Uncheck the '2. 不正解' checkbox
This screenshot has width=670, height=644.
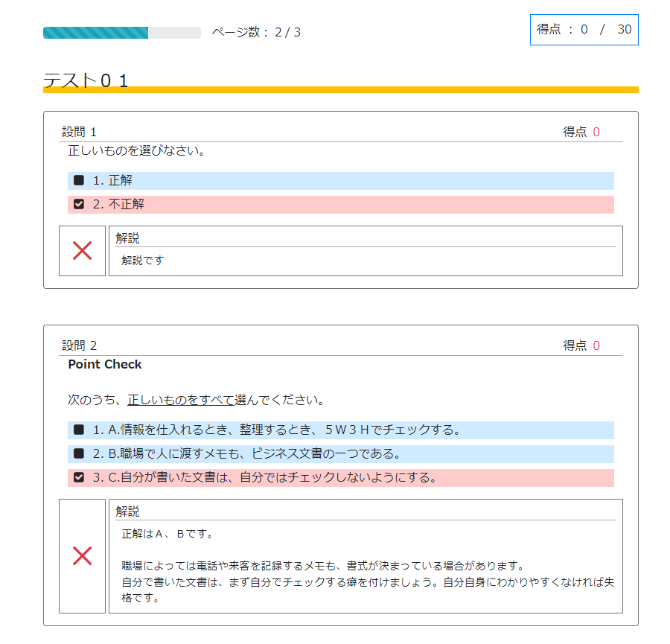click(x=79, y=204)
